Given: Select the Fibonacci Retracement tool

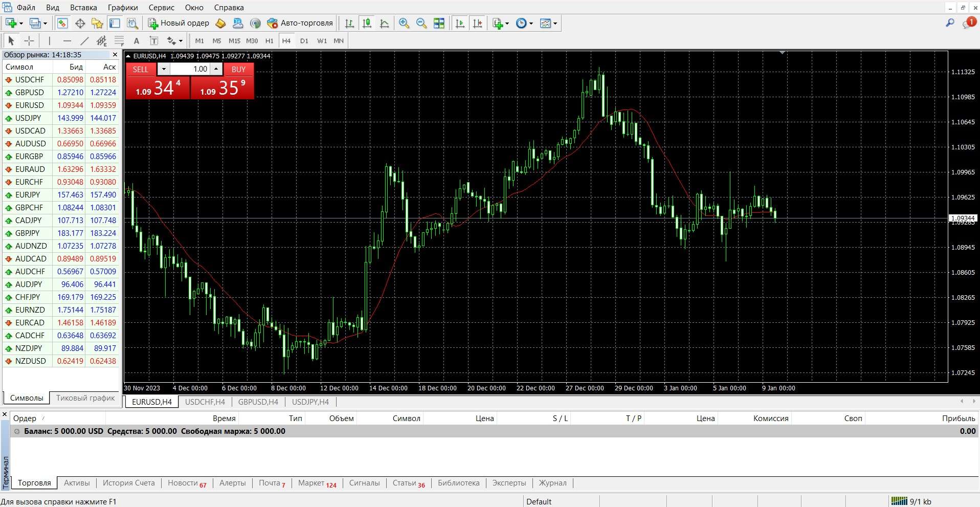Looking at the screenshot, I should pyautogui.click(x=119, y=41).
